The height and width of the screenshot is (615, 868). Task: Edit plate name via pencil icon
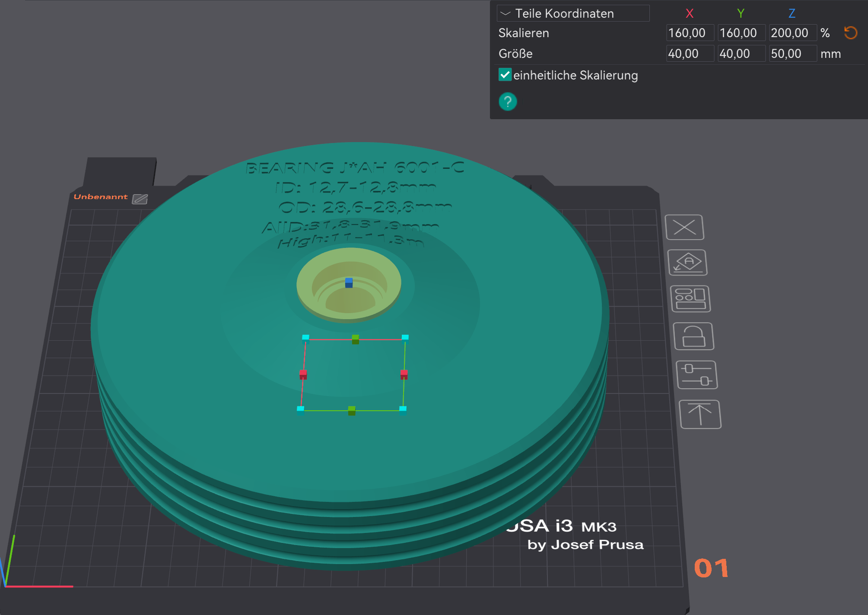pyautogui.click(x=140, y=199)
